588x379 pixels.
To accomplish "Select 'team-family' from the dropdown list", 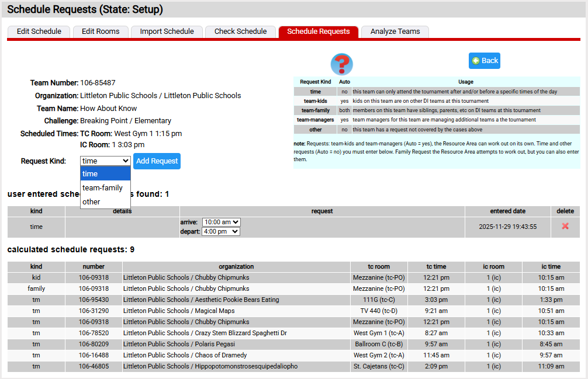I will tap(102, 188).
